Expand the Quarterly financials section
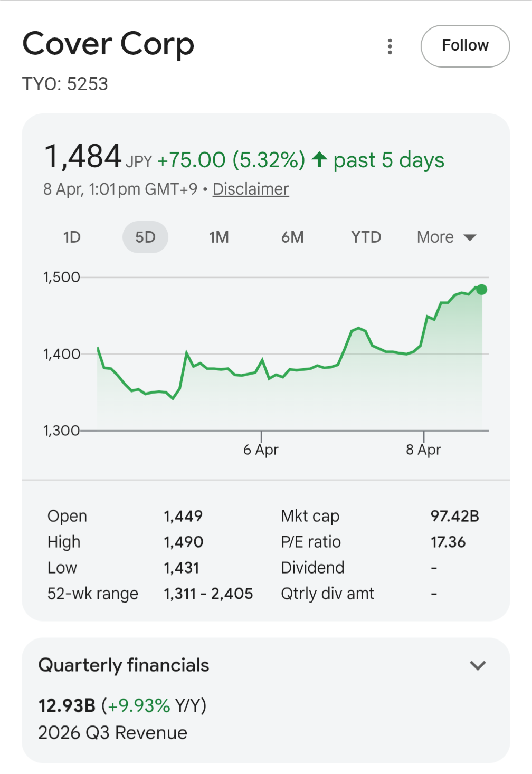 click(x=478, y=665)
